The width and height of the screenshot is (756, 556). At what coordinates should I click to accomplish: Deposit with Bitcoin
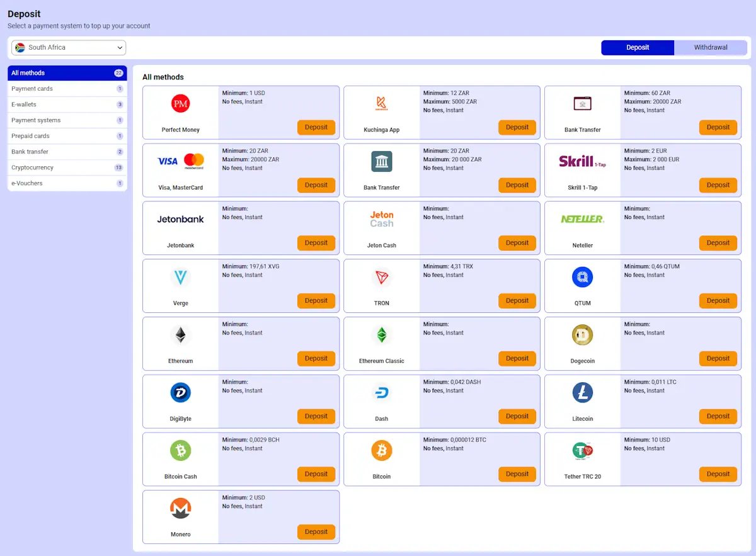tap(517, 474)
